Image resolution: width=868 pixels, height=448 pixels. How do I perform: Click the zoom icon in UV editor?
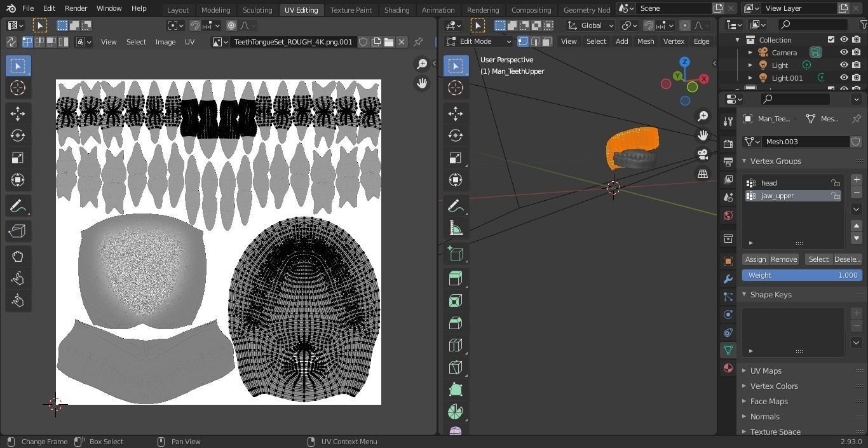tap(422, 64)
